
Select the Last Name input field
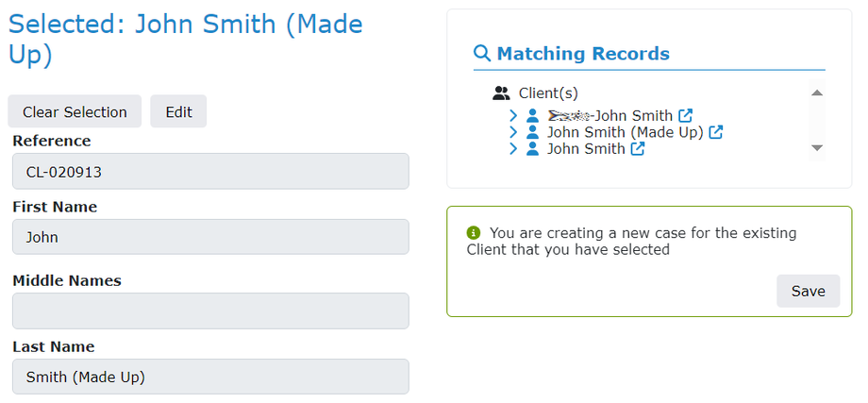tap(210, 377)
